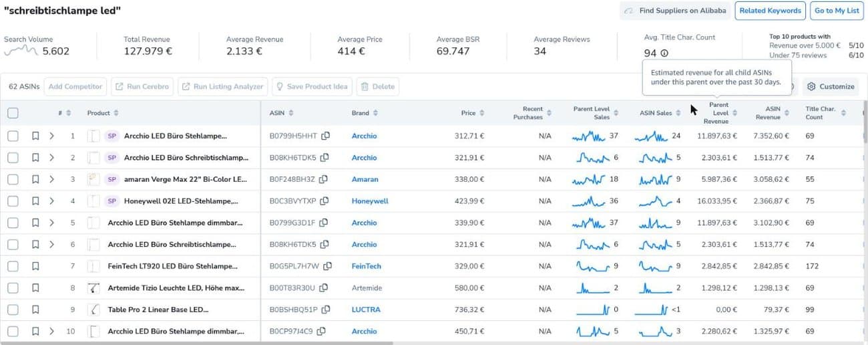This screenshot has height=345, width=868.
Task: Save Product Idea
Action: coord(312,86)
